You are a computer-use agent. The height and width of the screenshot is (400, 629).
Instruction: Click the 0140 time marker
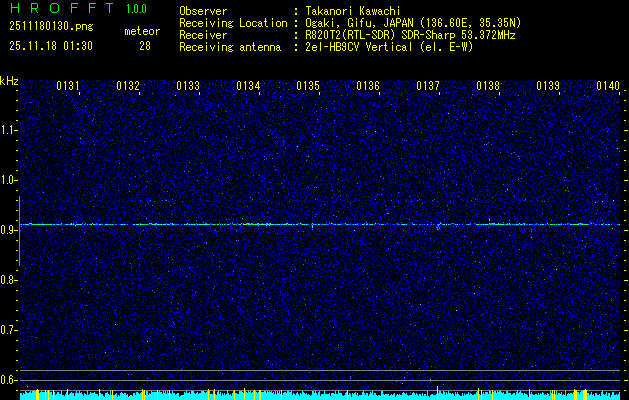tap(608, 85)
